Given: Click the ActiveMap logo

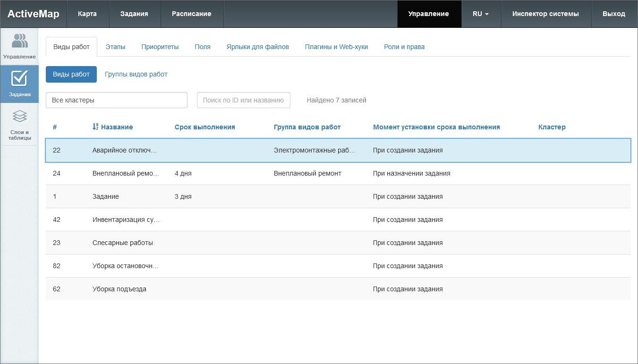Looking at the screenshot, I should (x=34, y=14).
